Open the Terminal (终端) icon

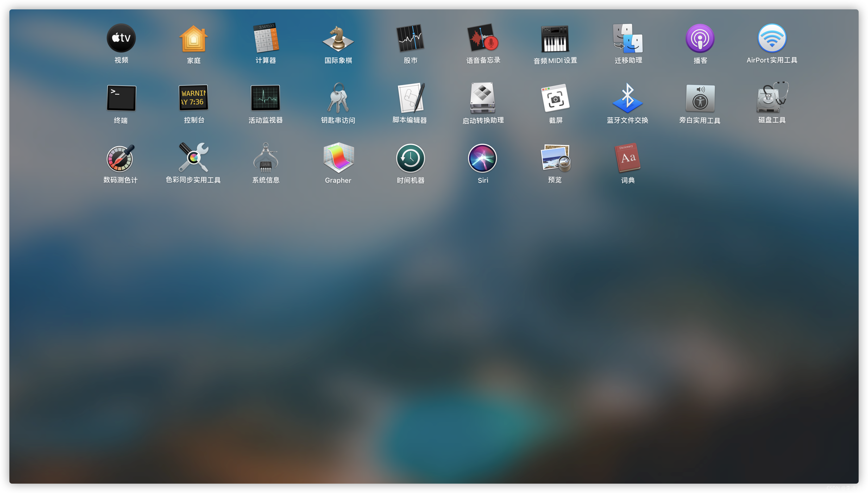tap(121, 98)
